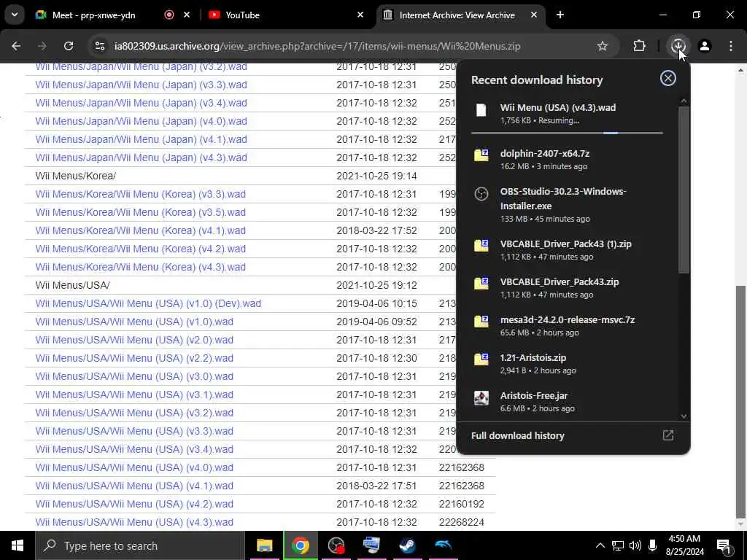Close the YouTube tab
Screen dimensions: 747x560
(x=360, y=15)
